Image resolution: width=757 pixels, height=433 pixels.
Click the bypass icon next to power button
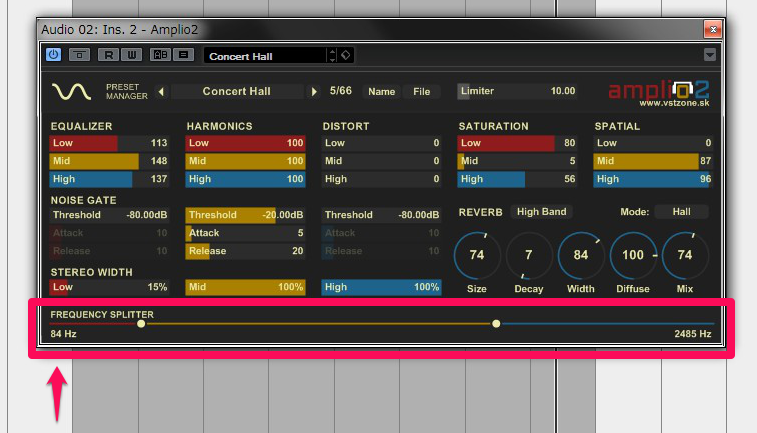[79, 55]
